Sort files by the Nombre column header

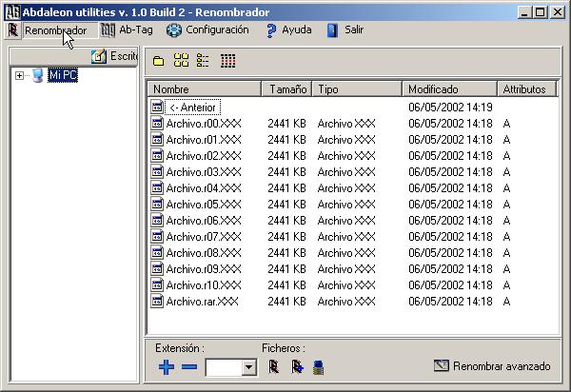coord(204,88)
